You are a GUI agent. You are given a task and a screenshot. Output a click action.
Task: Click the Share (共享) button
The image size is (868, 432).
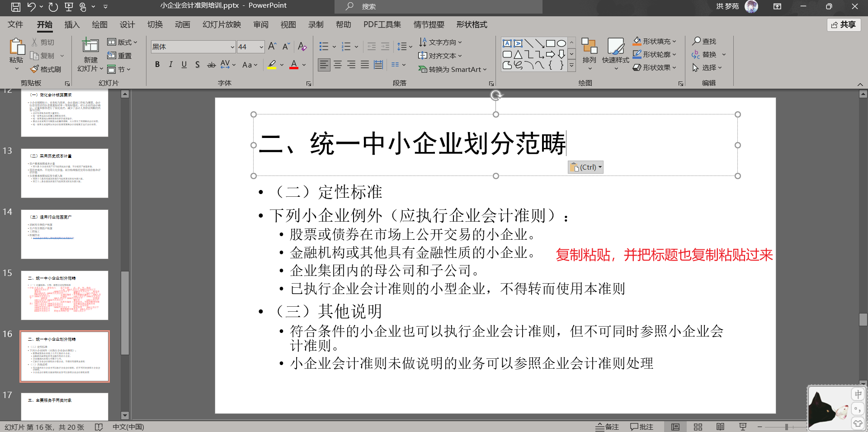point(844,24)
